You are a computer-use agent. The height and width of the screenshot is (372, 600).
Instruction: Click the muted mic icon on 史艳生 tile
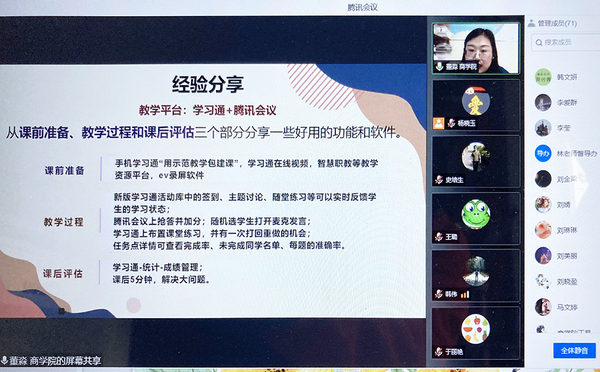point(439,179)
